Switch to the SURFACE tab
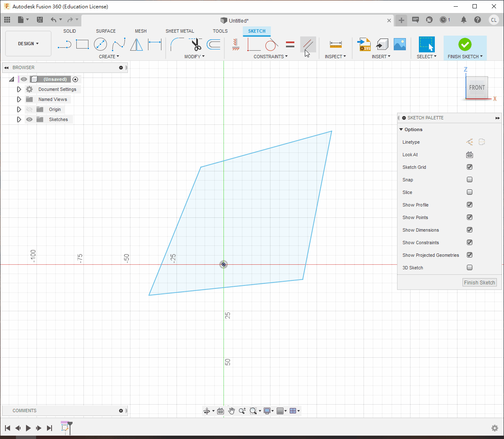 click(106, 31)
